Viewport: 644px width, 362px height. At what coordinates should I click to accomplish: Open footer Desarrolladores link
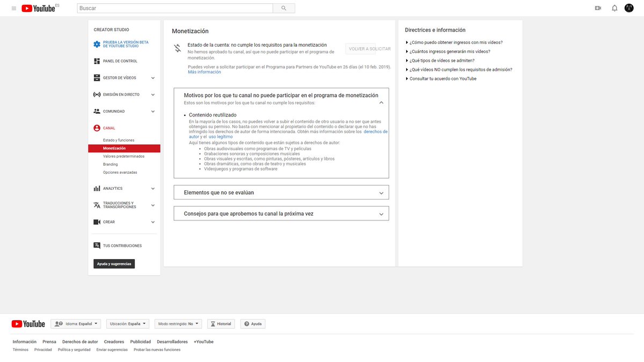[x=172, y=342]
